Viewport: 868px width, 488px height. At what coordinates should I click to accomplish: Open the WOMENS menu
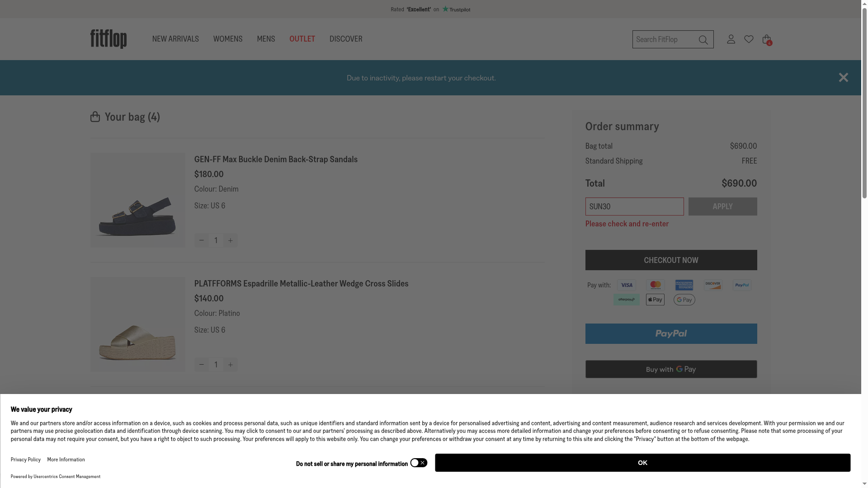pos(228,39)
